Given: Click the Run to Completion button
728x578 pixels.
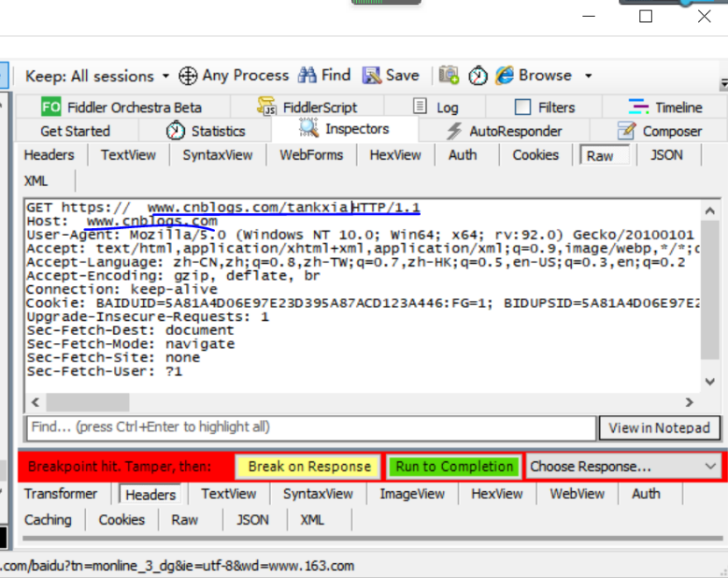Looking at the screenshot, I should (x=454, y=466).
